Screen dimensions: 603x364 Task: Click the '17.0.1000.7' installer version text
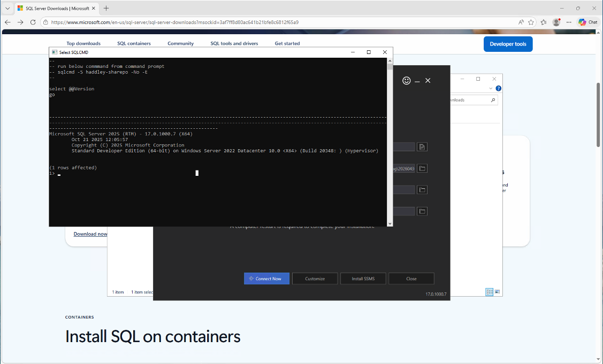pos(436,294)
